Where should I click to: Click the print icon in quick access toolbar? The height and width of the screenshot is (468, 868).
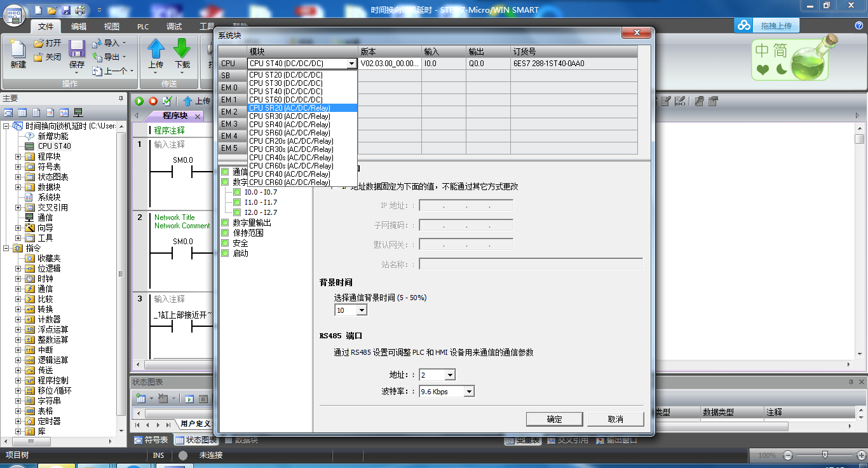80,10
